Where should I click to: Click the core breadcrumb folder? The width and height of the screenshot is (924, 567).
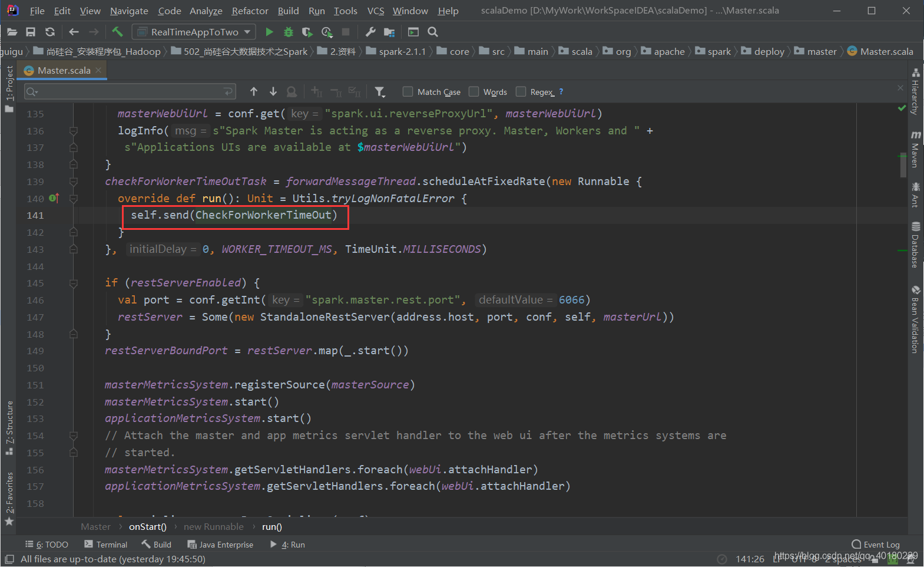click(453, 51)
